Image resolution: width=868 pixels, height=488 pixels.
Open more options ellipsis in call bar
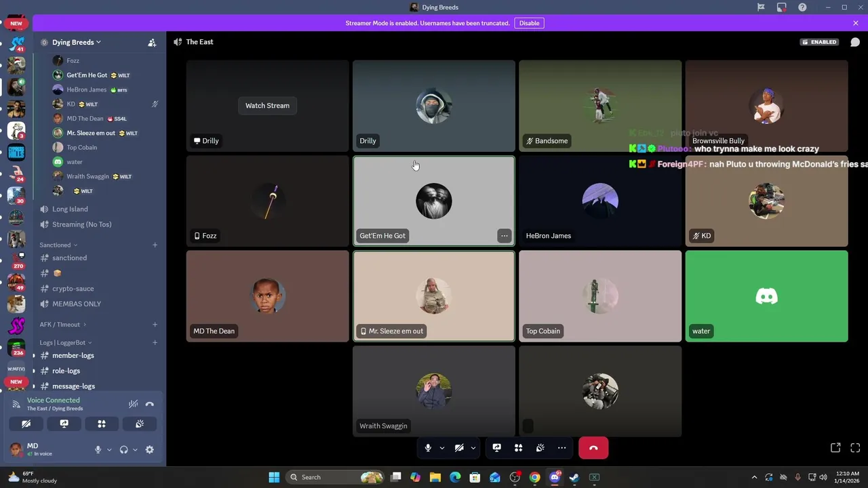pos(561,448)
